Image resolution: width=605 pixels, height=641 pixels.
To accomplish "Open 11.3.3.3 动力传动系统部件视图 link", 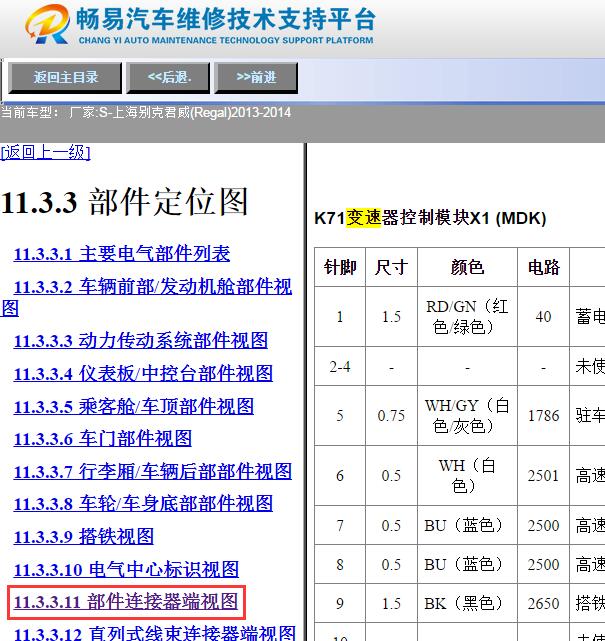I will (141, 341).
